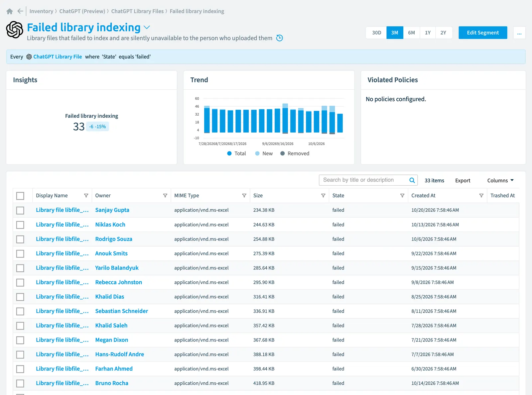Image resolution: width=532 pixels, height=395 pixels.
Task: Open the more options ellipsis menu
Action: (x=519, y=33)
